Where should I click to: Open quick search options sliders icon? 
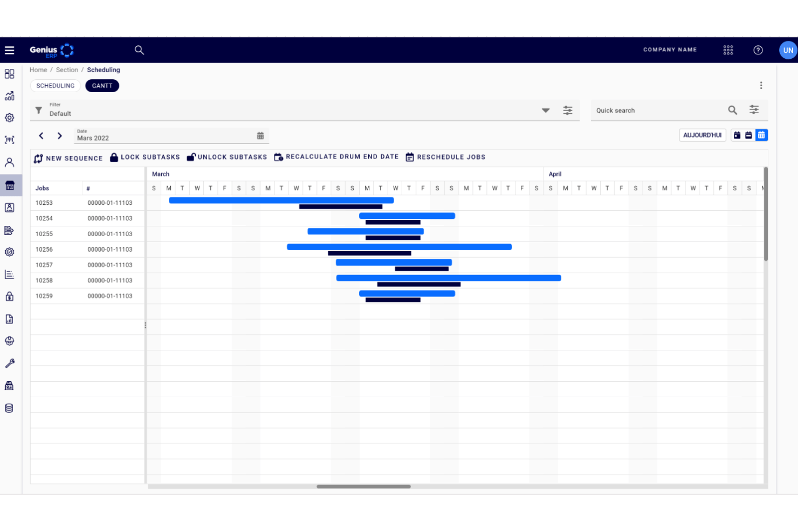pos(754,110)
